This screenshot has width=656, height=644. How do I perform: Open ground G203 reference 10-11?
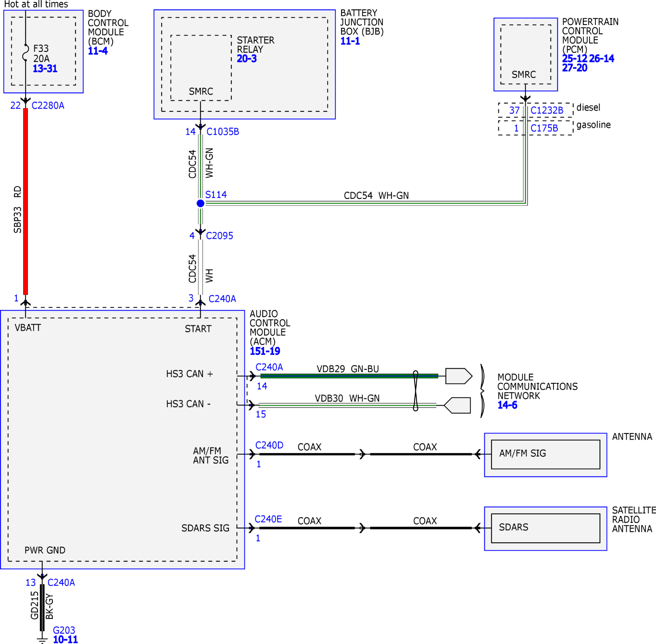tap(65, 639)
